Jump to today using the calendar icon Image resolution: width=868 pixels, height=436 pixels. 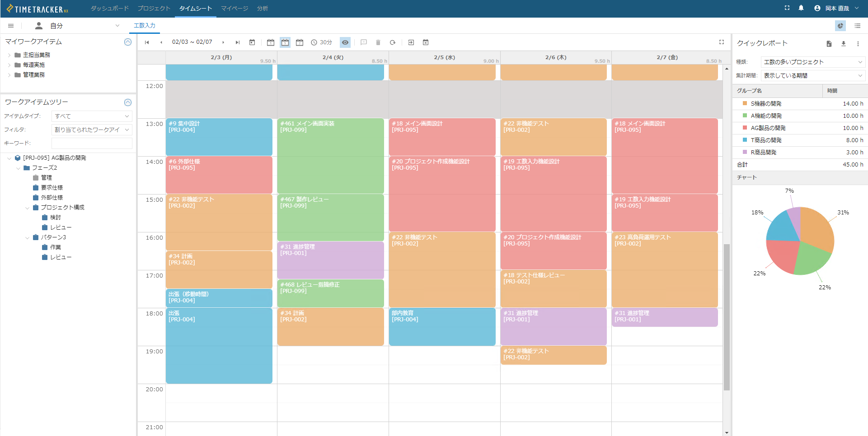pyautogui.click(x=252, y=42)
